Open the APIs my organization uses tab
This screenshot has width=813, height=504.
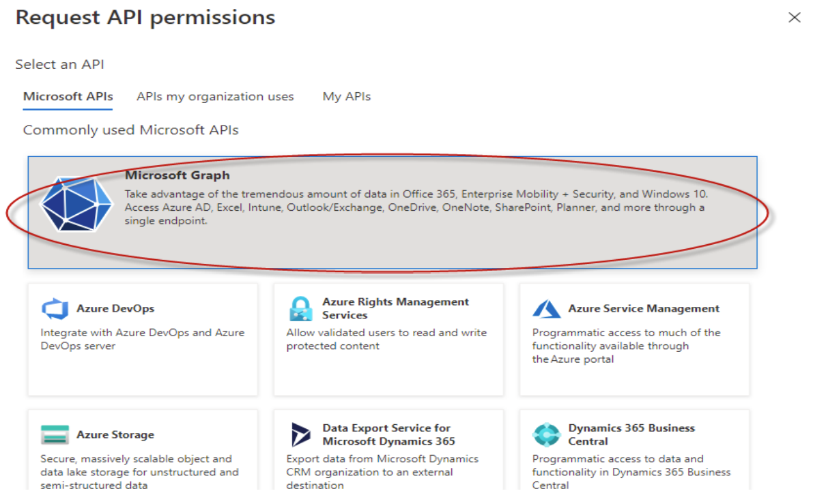215,97
